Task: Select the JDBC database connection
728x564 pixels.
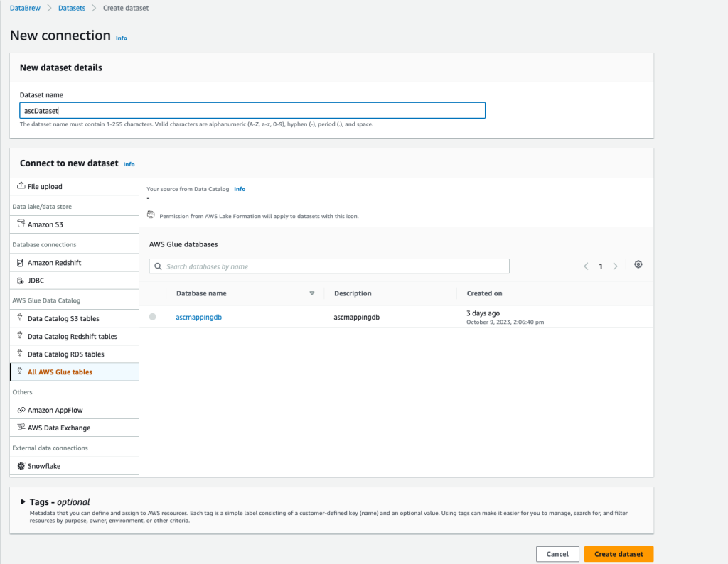Action: click(39, 280)
